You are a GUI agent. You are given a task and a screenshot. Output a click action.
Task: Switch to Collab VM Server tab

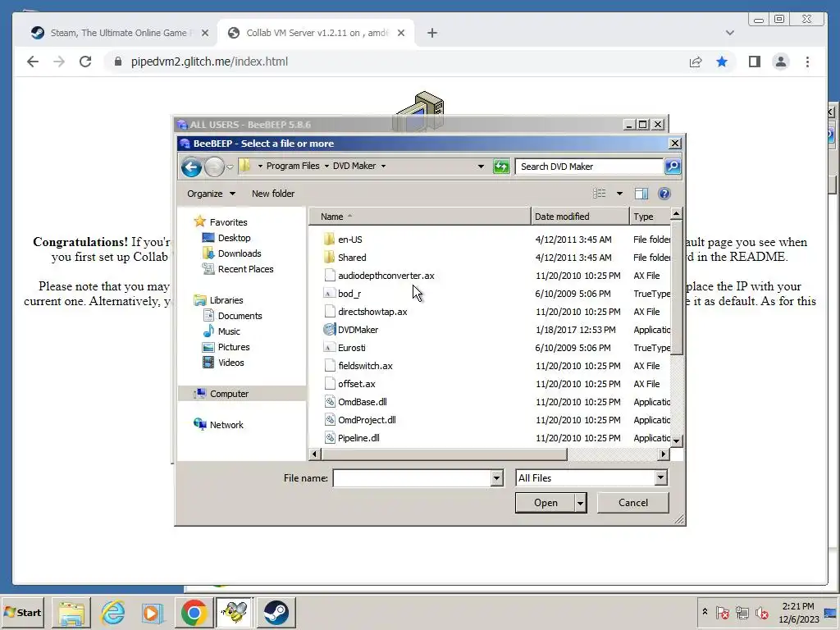(316, 33)
